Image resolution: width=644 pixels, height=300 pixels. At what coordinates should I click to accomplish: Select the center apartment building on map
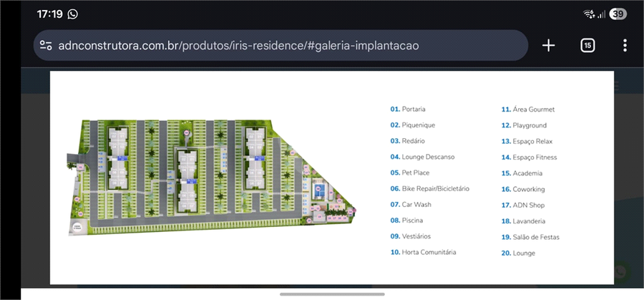tap(187, 179)
